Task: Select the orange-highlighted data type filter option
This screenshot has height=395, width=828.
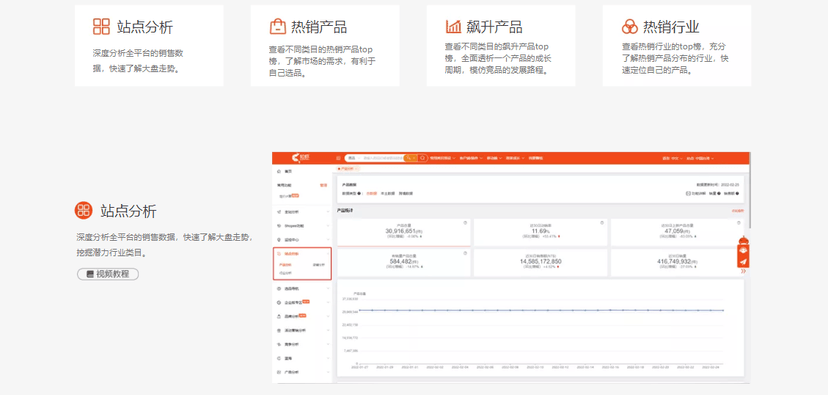Action: click(x=372, y=193)
